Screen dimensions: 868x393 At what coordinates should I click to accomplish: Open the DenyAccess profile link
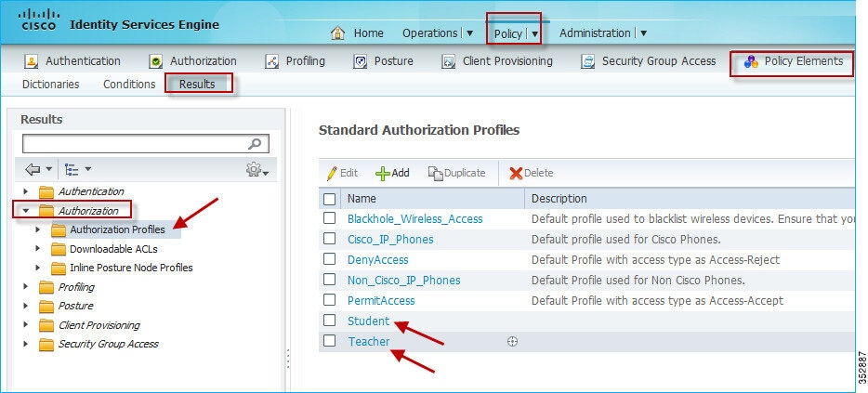(x=377, y=259)
